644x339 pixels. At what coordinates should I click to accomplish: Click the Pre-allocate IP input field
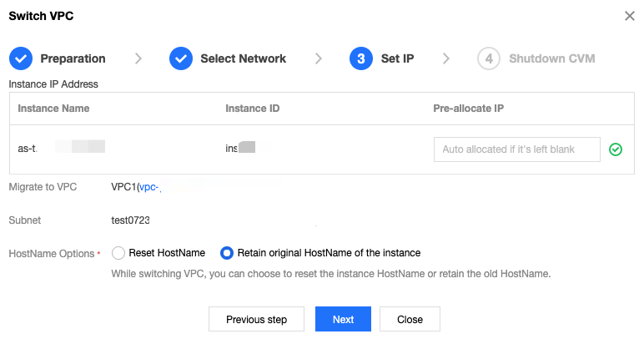tap(516, 149)
